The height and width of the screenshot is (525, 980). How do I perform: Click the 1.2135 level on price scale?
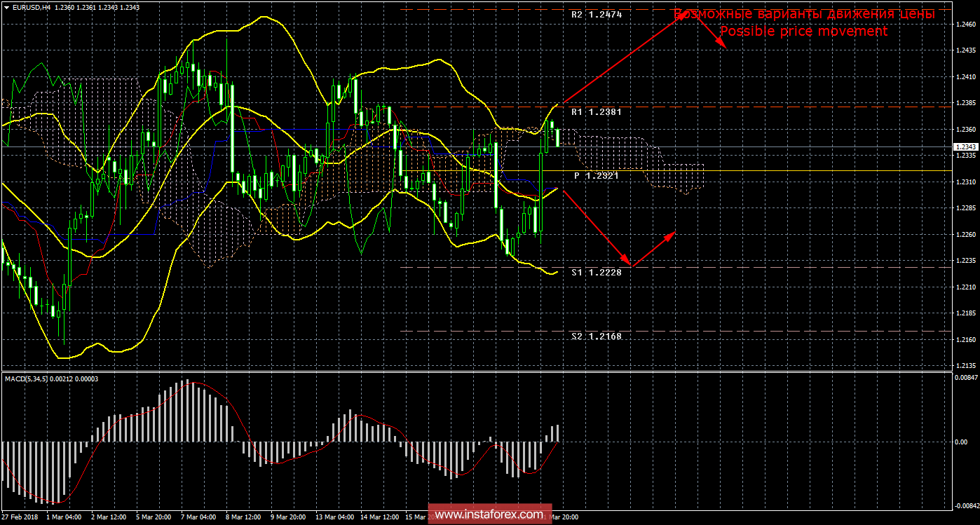coord(965,366)
